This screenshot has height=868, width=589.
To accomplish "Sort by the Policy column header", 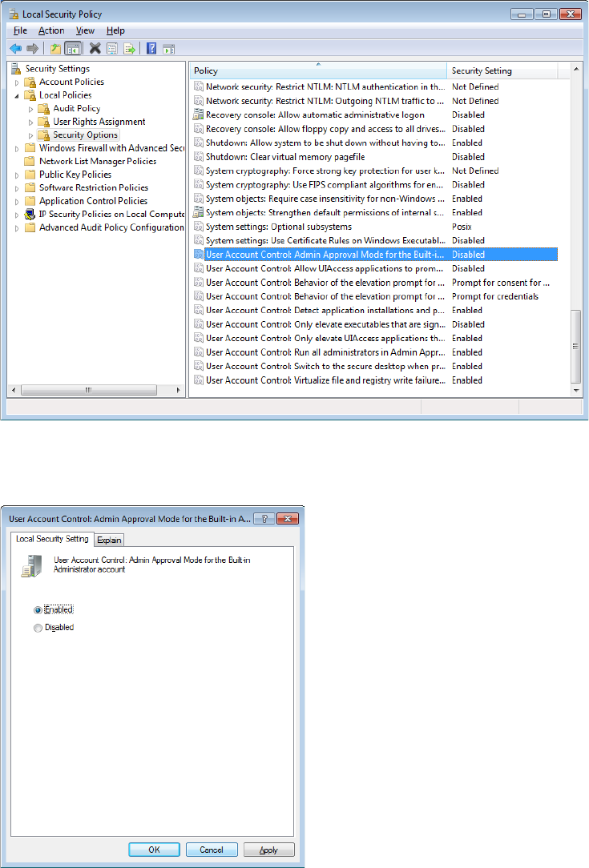I will click(318, 70).
